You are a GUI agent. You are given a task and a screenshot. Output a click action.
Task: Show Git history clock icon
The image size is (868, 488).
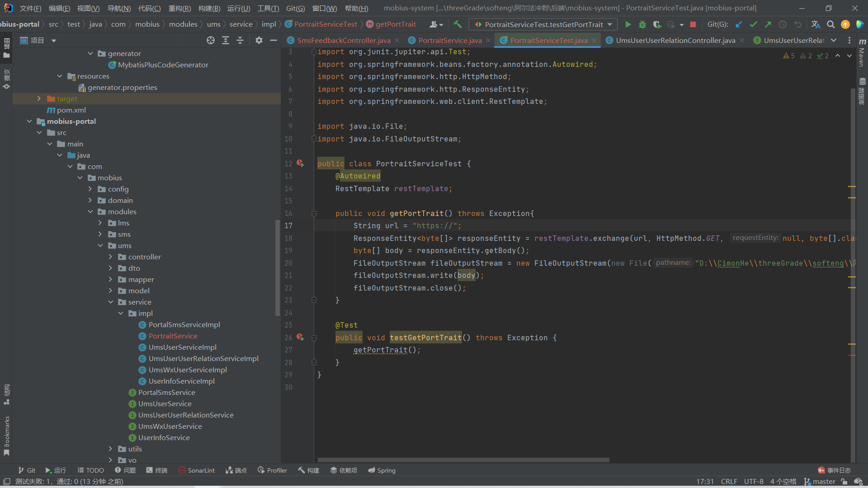pos(783,24)
